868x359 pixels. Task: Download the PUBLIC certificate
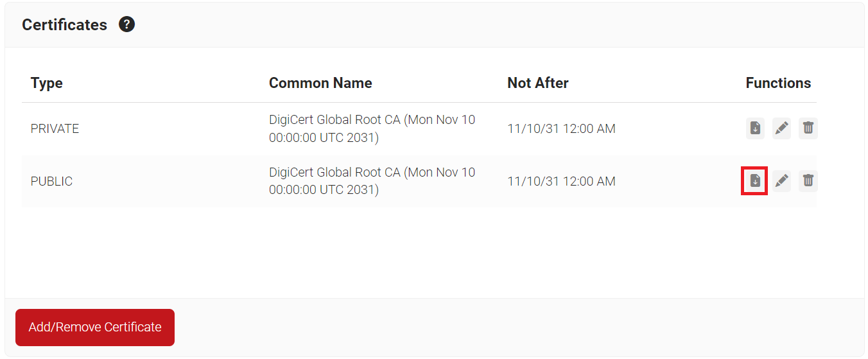point(755,181)
